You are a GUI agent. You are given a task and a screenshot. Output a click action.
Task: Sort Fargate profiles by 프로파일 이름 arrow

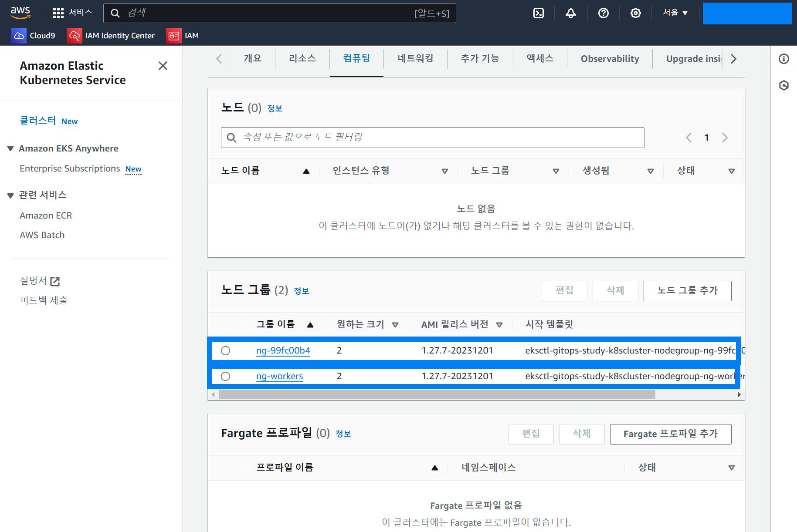(435, 468)
